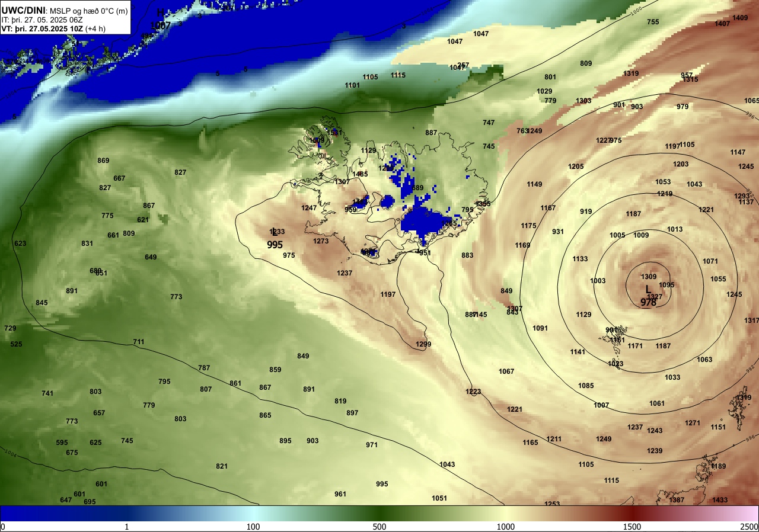Click the height value 919

(586, 211)
